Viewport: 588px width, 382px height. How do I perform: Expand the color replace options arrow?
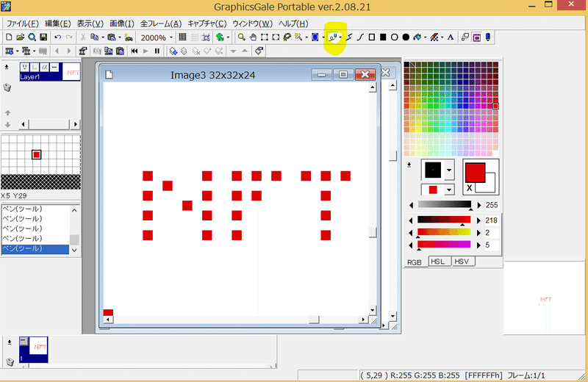[442, 37]
